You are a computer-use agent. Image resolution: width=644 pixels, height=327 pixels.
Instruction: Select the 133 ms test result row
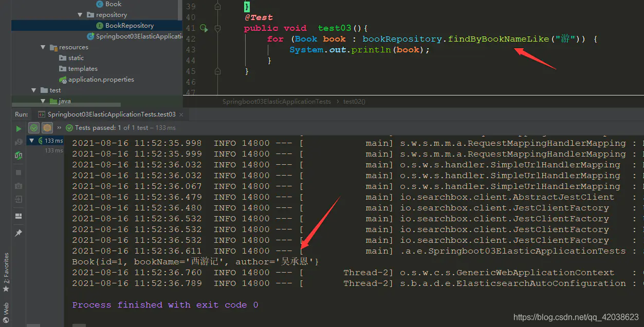point(46,141)
